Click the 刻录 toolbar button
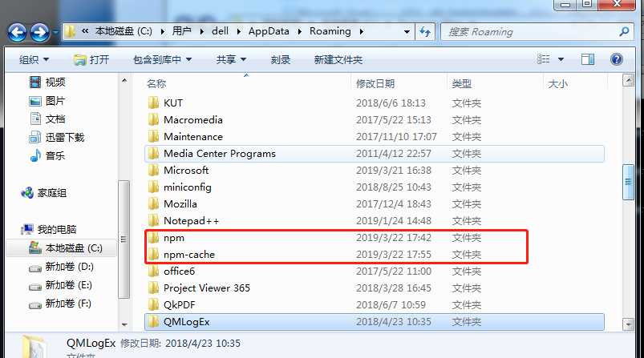644x358 pixels. click(x=281, y=60)
